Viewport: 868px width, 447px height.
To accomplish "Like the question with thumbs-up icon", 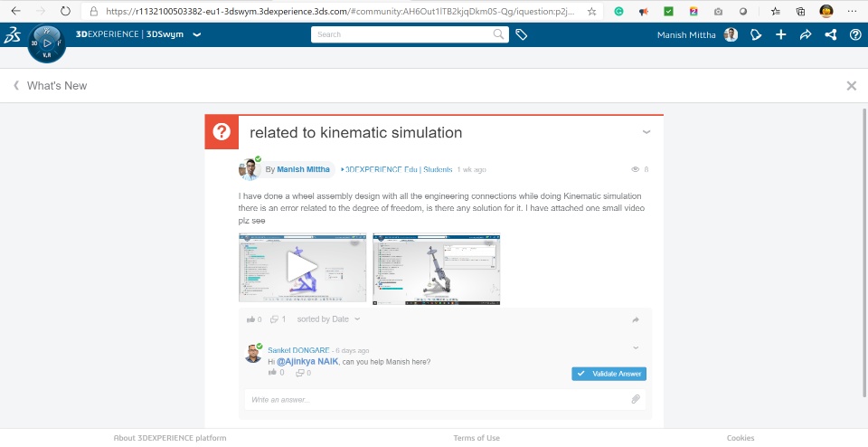I will pos(250,319).
